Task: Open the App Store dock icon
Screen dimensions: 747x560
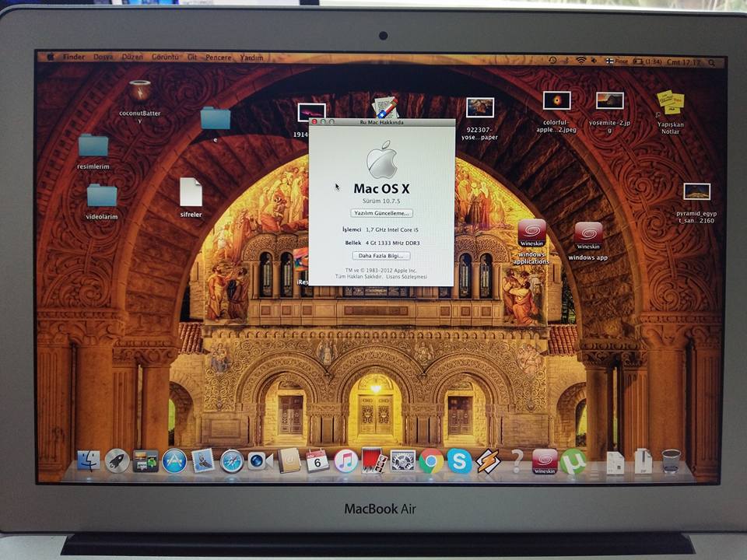Action: [x=174, y=461]
